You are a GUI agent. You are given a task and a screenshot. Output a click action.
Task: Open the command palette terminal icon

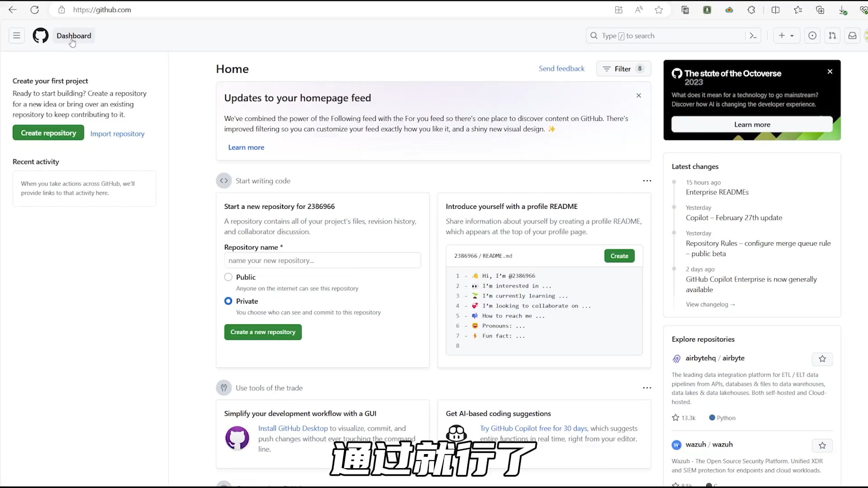[753, 36]
